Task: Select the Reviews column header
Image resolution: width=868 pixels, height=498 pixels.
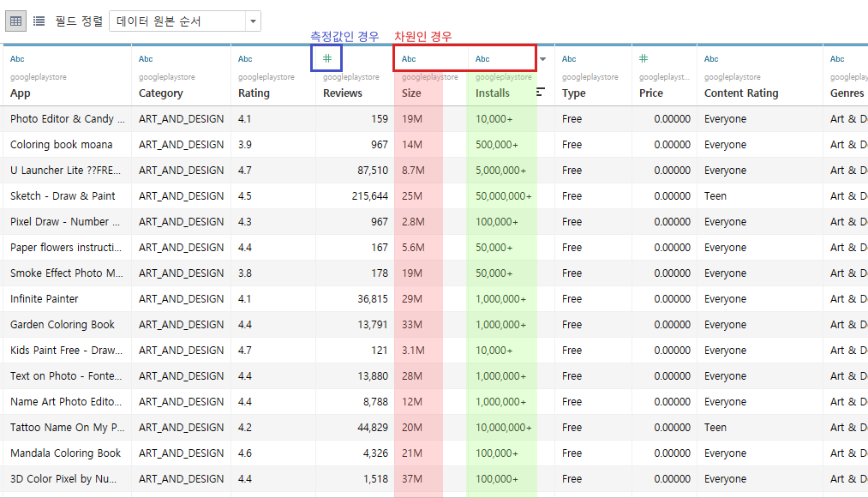Action: click(x=343, y=93)
